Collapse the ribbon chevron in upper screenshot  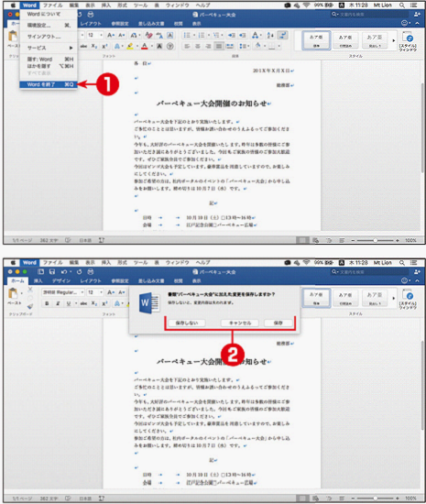pos(417,23)
